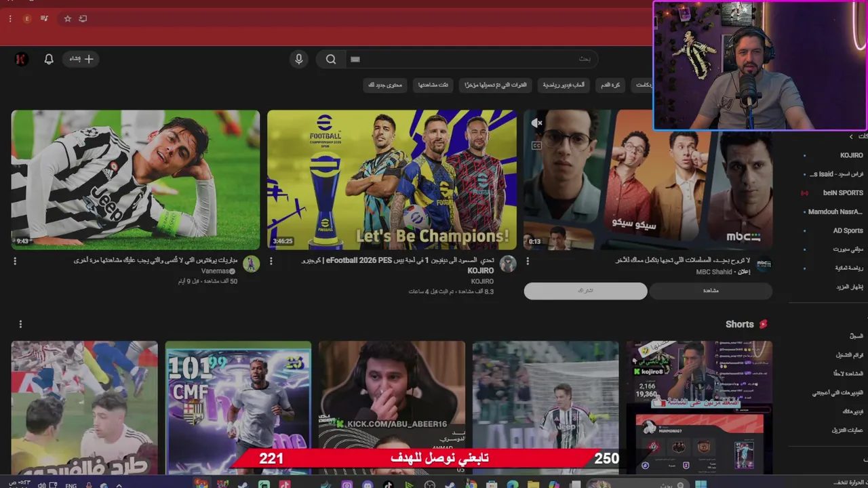The width and height of the screenshot is (868, 488).
Task: Select the 'تمت مشاهدتها' filter chip
Action: [433, 85]
